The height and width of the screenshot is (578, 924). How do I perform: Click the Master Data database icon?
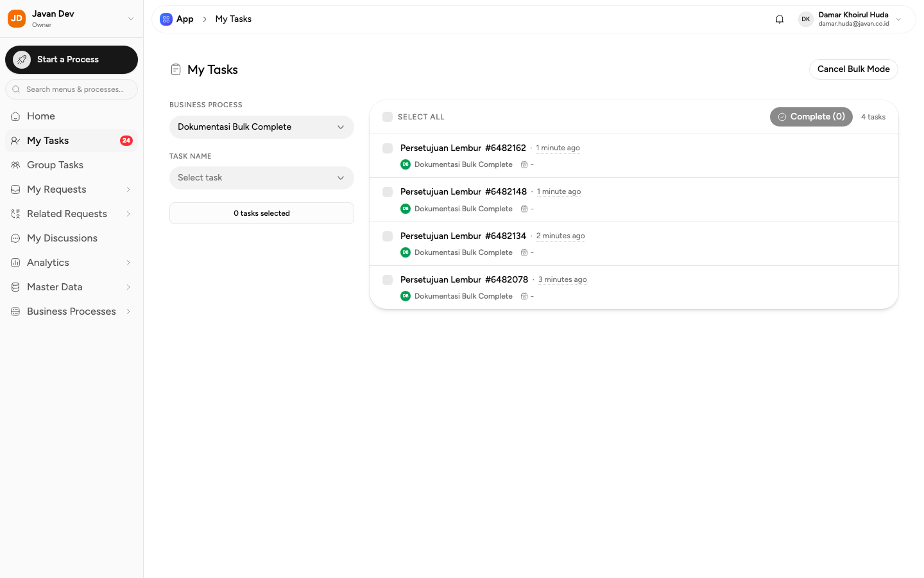tap(15, 287)
